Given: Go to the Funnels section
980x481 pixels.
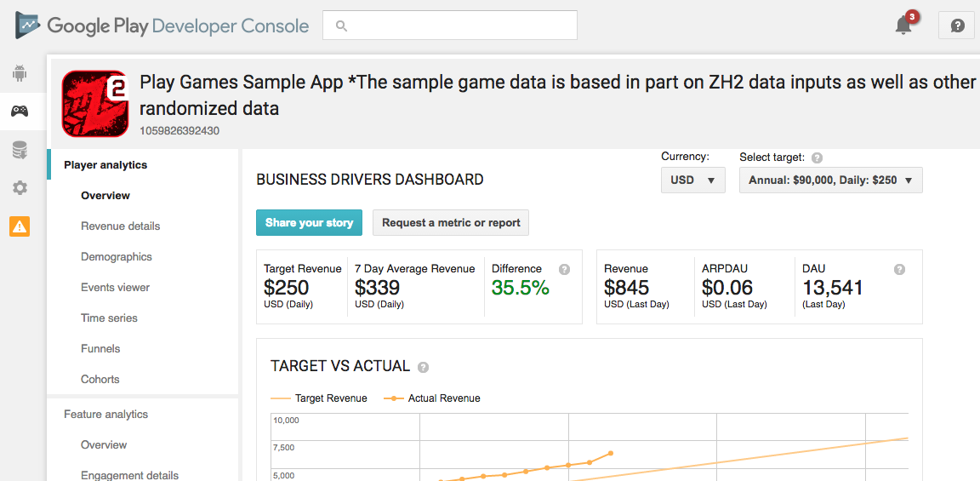Looking at the screenshot, I should (x=100, y=349).
